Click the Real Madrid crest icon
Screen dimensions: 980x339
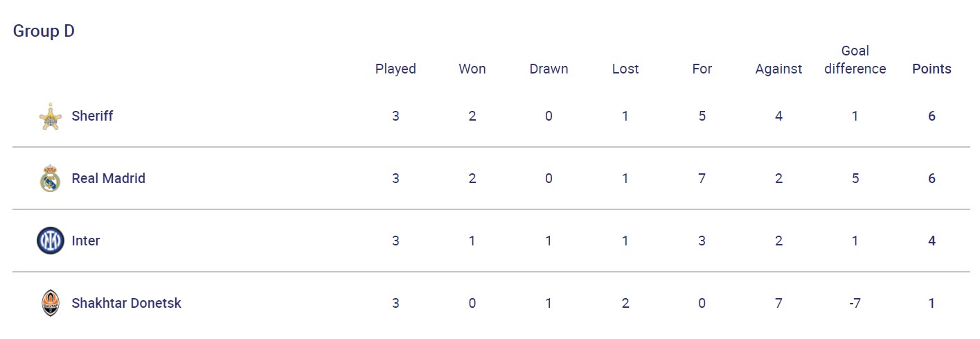(x=50, y=179)
